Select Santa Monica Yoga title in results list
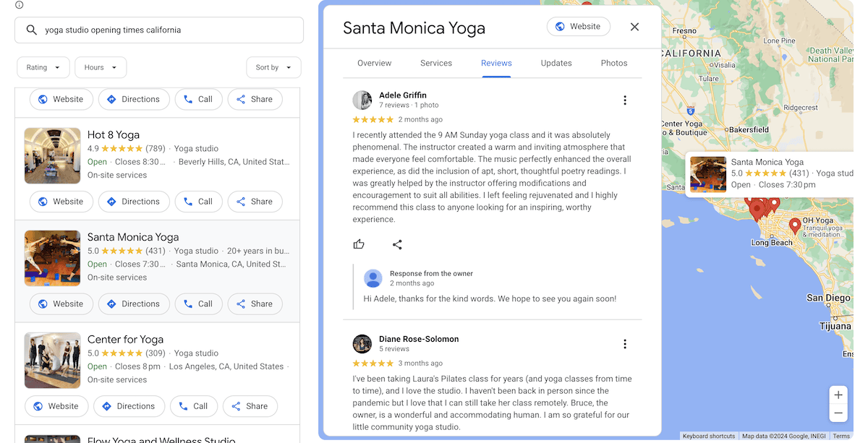This screenshot has height=443, width=868. click(133, 237)
